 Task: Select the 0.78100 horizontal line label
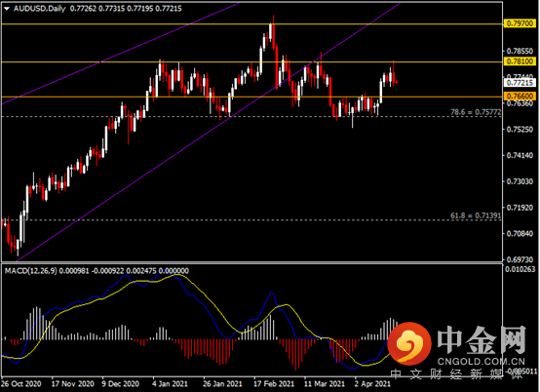click(x=520, y=61)
